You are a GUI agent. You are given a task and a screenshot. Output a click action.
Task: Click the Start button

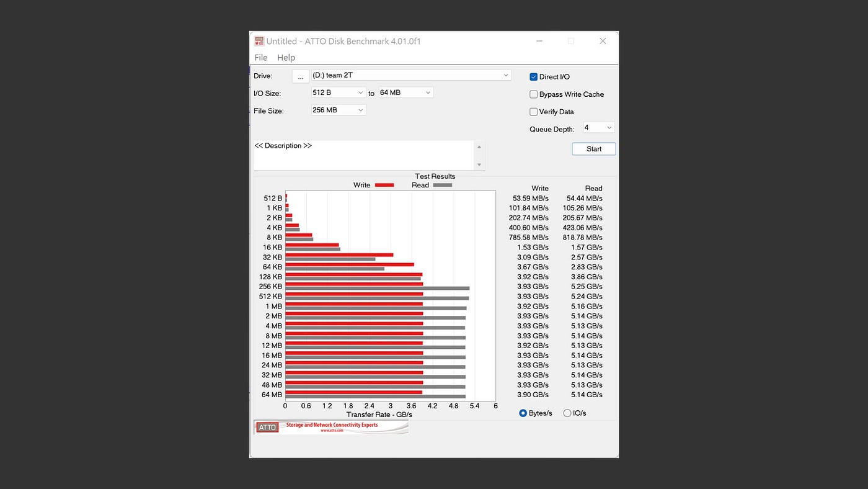(x=594, y=149)
